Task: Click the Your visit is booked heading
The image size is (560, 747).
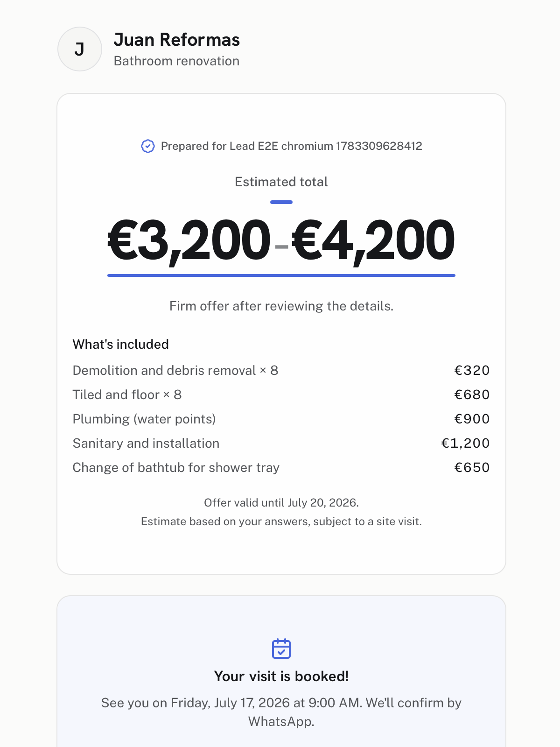Action: [281, 676]
